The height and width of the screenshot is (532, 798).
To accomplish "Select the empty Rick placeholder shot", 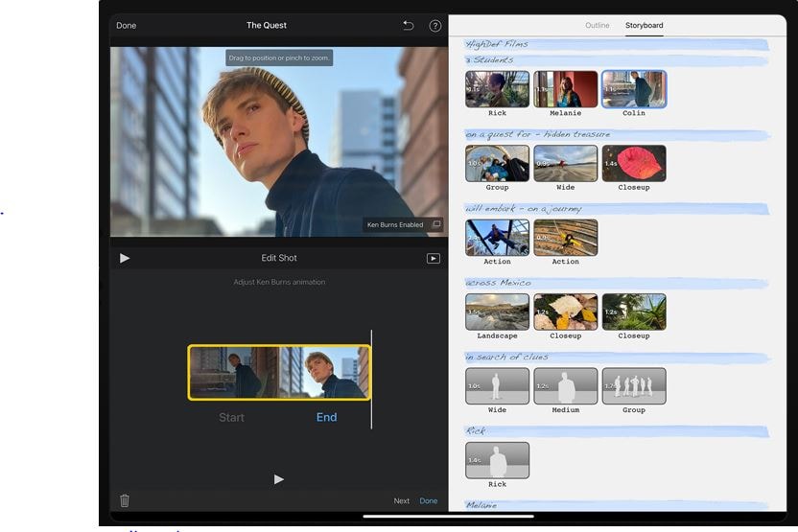I will pos(497,460).
